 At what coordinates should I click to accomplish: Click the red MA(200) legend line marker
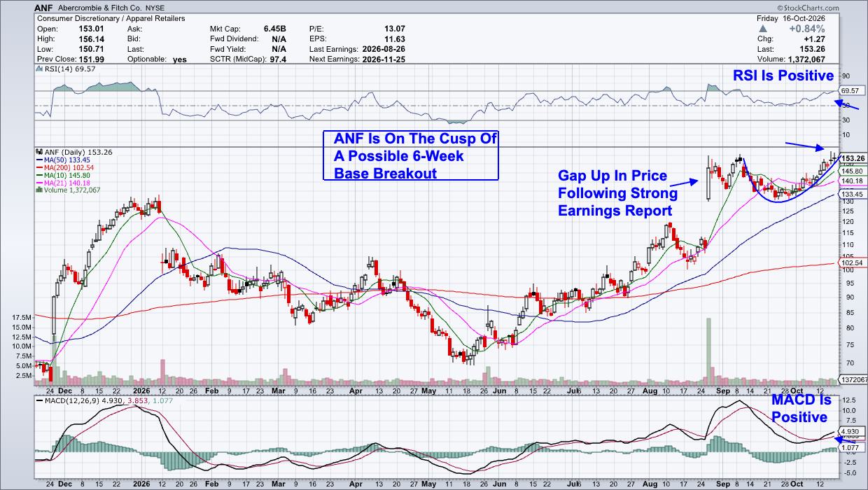[38, 169]
